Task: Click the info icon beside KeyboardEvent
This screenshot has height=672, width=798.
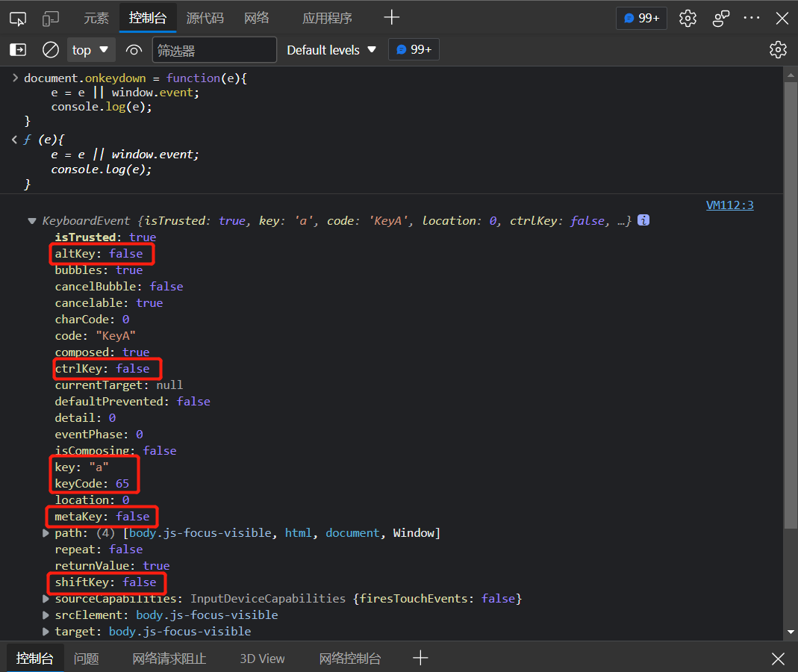Action: point(643,220)
